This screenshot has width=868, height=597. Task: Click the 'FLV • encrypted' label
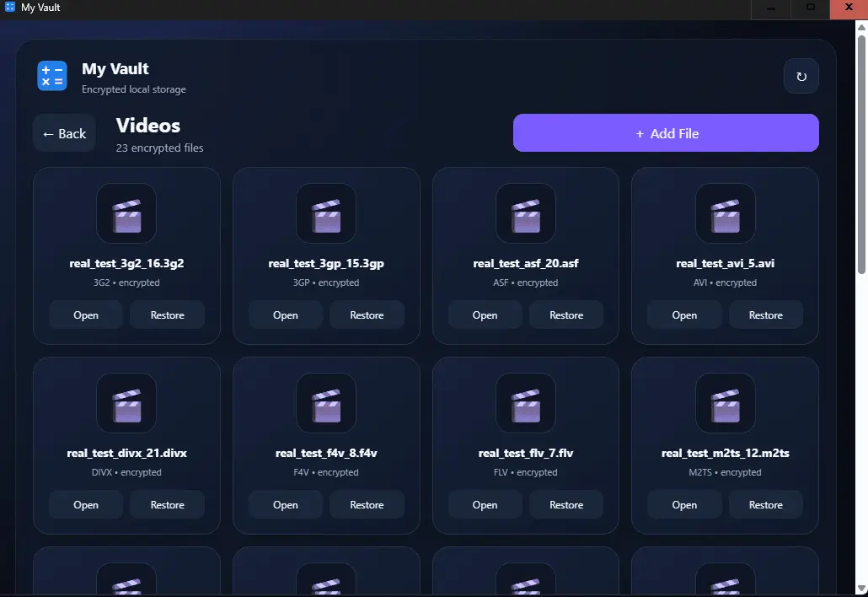[x=525, y=472]
